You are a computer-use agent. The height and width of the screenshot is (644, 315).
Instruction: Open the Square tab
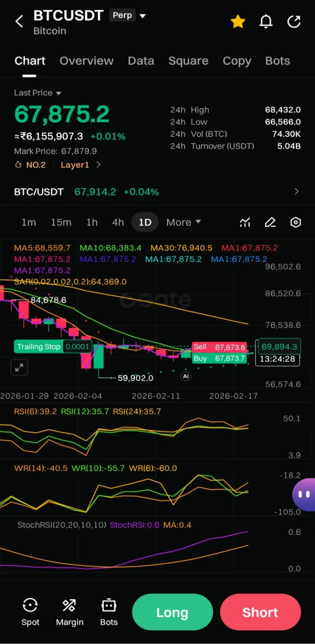[189, 61]
